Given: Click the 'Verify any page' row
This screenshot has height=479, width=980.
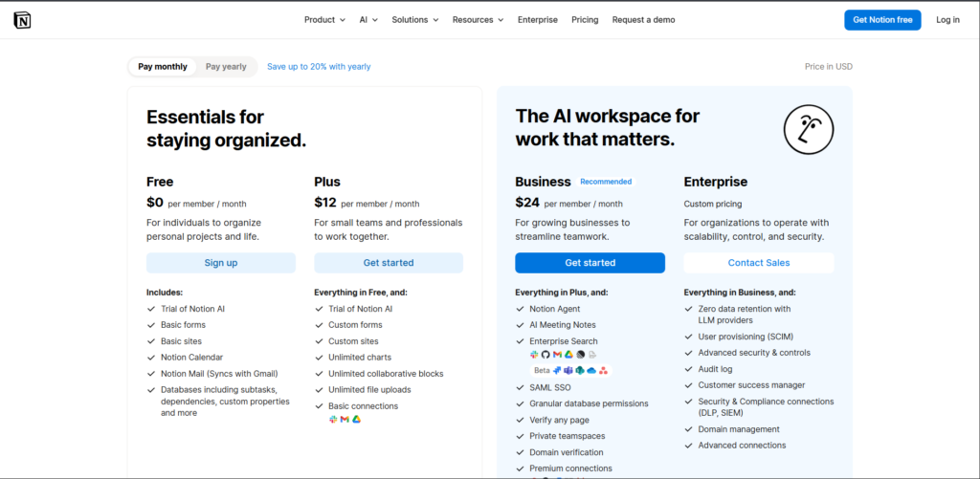Looking at the screenshot, I should pyautogui.click(x=559, y=420).
